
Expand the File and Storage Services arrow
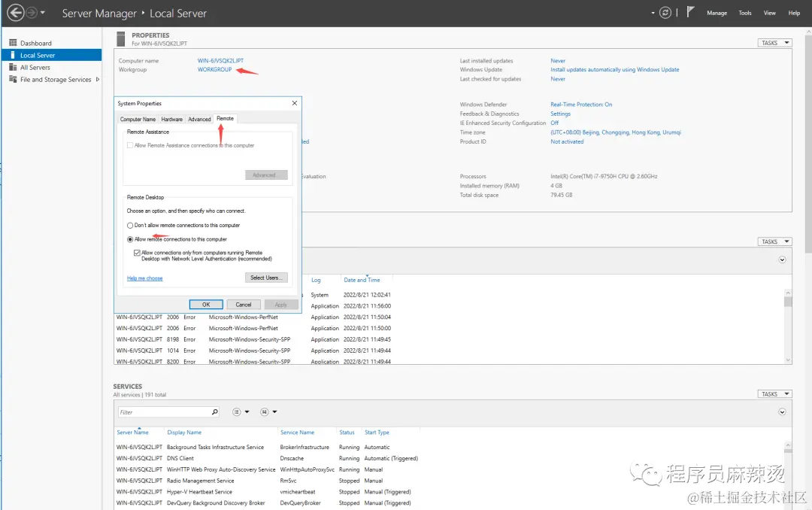(x=97, y=79)
